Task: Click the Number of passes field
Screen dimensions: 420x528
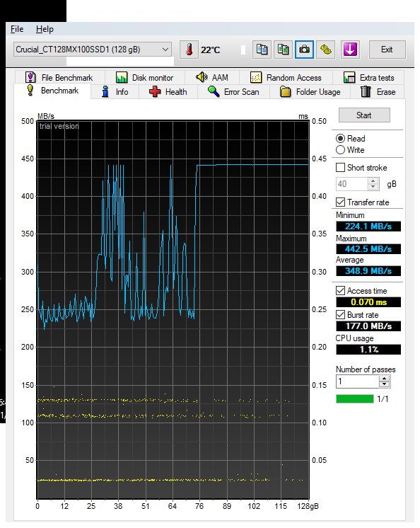Action: coord(357,381)
